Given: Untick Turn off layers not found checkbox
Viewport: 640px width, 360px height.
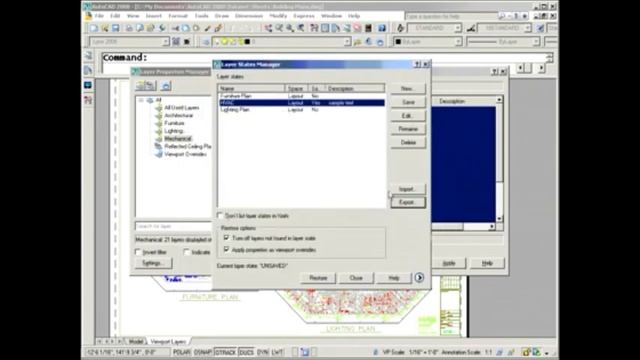Looking at the screenshot, I should point(227,238).
